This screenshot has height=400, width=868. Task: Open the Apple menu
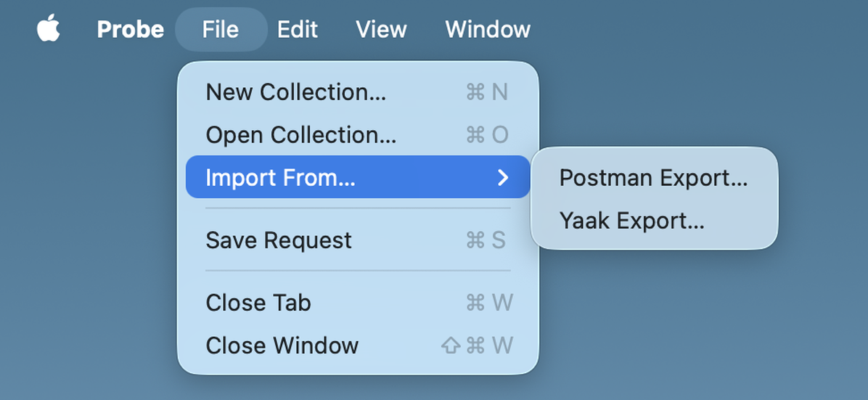click(48, 29)
